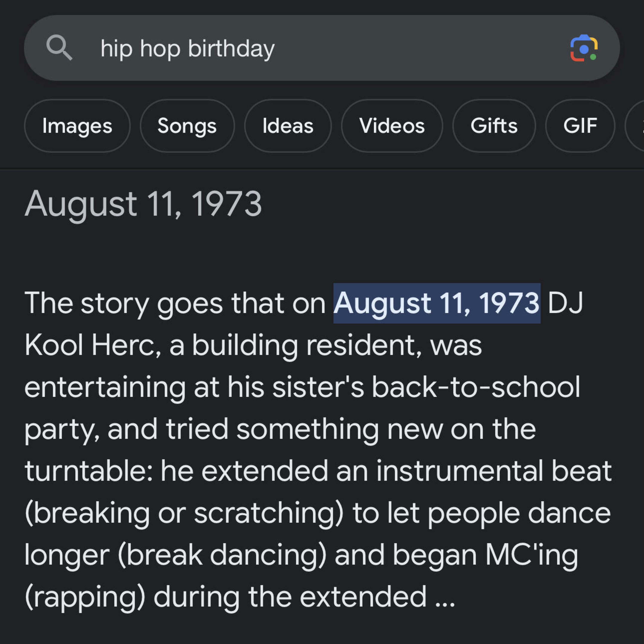Viewport: 644px width, 644px height.
Task: Select the Songs filter chip
Action: [x=187, y=126]
